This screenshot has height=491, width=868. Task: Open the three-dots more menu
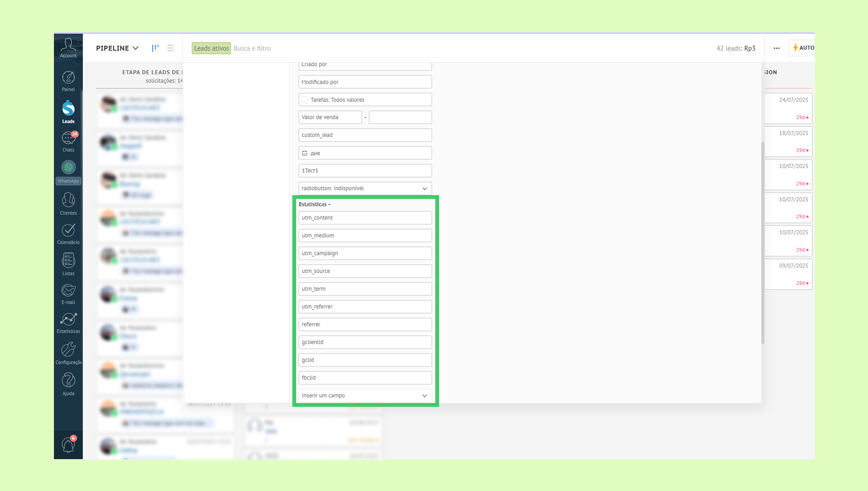776,48
